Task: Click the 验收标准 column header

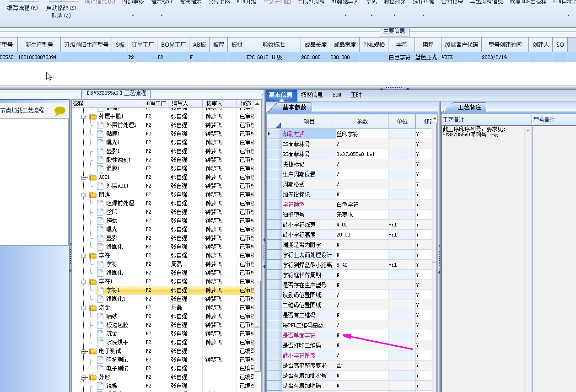Action: [273, 45]
